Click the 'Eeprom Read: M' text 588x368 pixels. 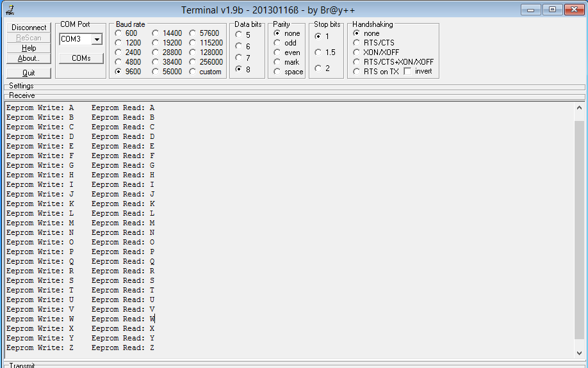pos(123,223)
